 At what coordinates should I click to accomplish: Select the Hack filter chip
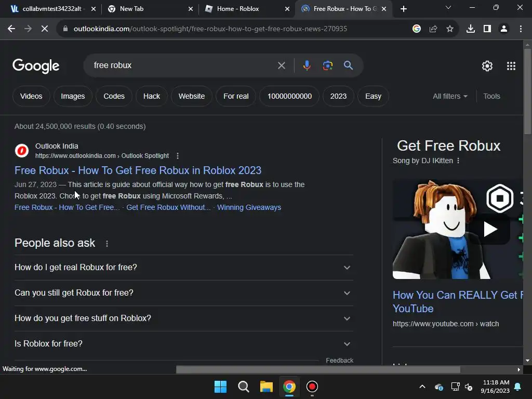tap(152, 96)
